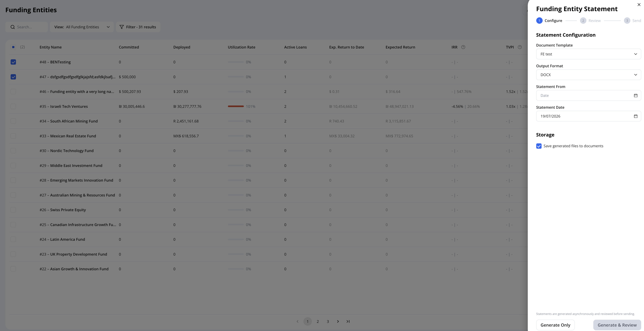Select page 1 of results
Screen dimensions: 644x331
tap(307, 321)
